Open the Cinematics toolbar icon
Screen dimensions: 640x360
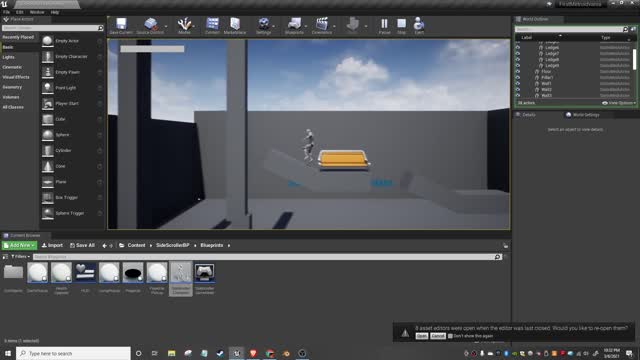(322, 24)
